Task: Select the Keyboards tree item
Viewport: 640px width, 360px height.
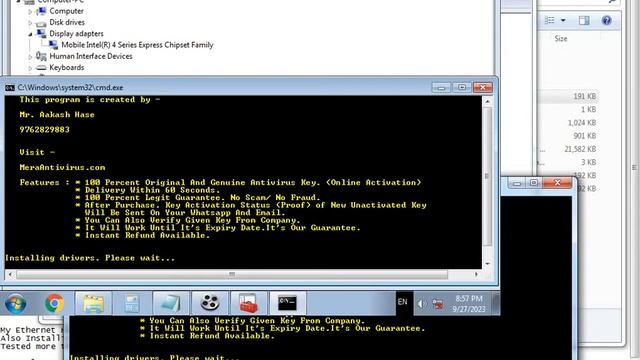Action: (x=67, y=67)
